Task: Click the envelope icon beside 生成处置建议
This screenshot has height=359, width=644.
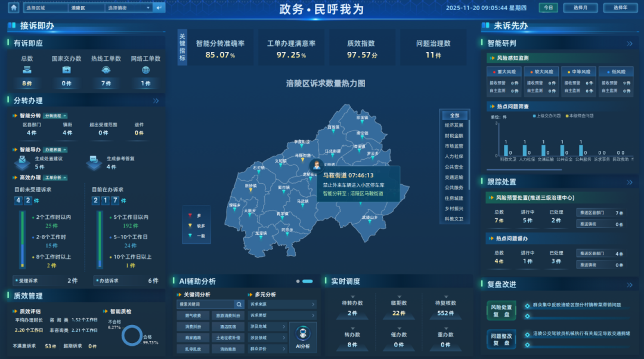Action: (22, 160)
